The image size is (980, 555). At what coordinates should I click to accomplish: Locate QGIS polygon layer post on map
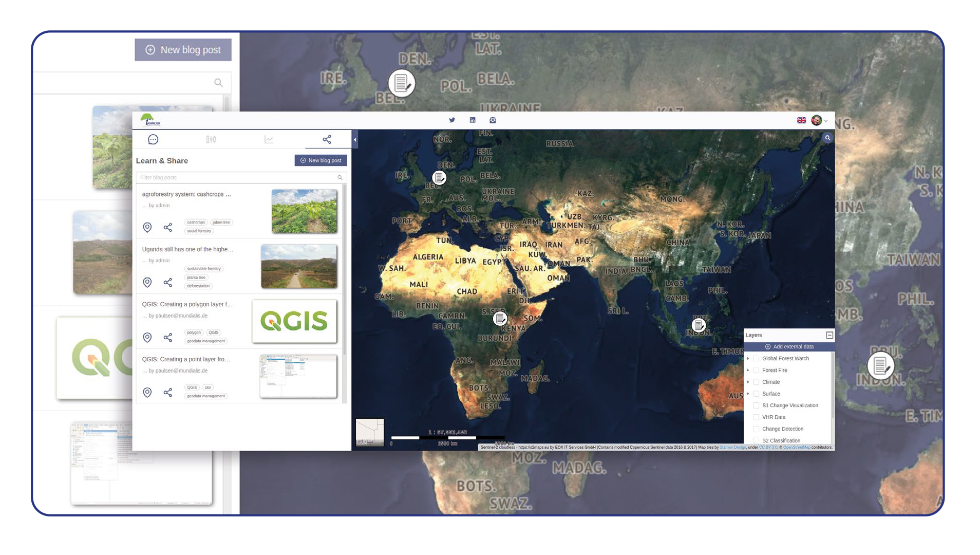(x=147, y=337)
